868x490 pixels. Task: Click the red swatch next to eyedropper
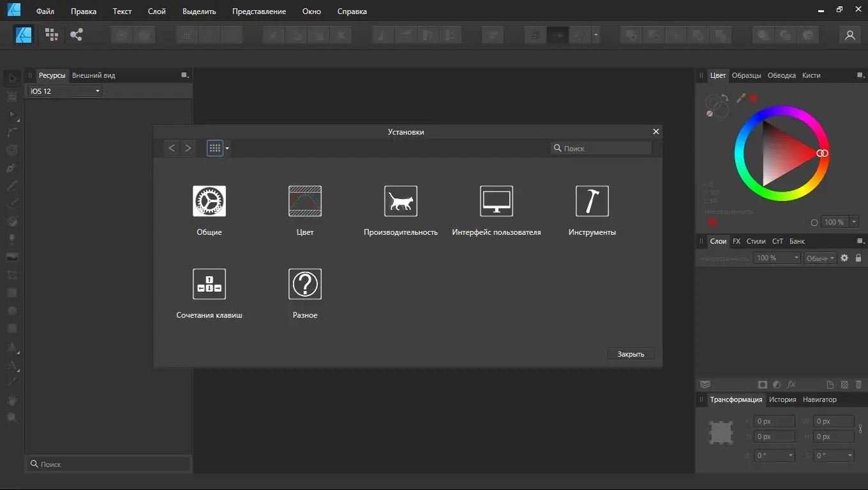click(753, 98)
